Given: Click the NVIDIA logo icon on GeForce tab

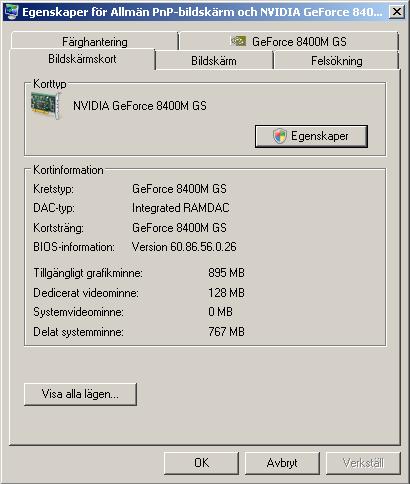Looking at the screenshot, I should 238,41.
